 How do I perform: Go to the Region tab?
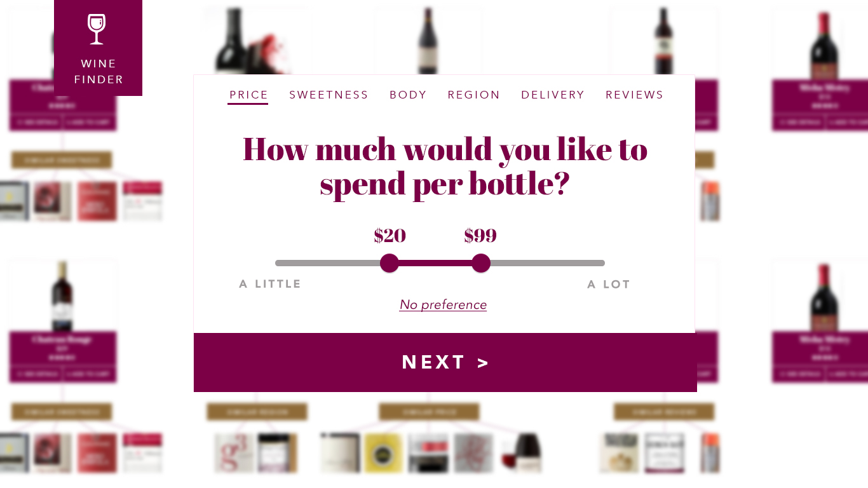click(x=473, y=95)
